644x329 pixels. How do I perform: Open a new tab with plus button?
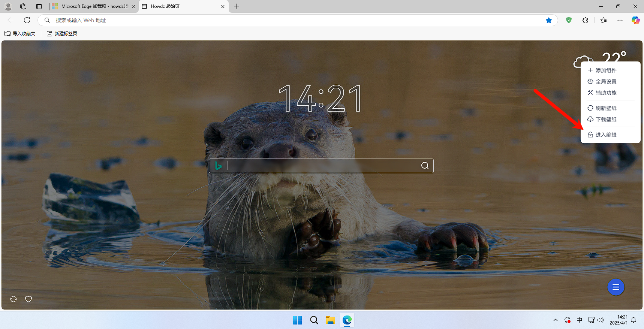pos(237,6)
